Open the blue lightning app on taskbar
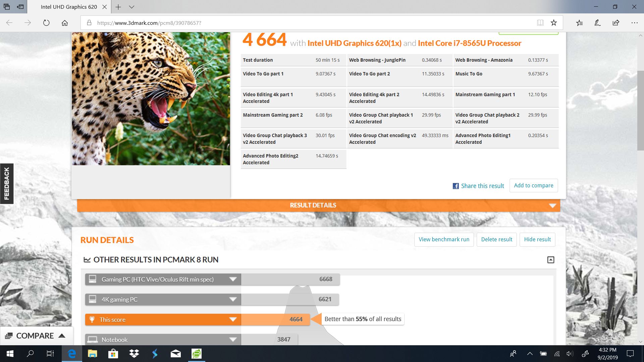The height and width of the screenshot is (362, 644). click(x=155, y=354)
